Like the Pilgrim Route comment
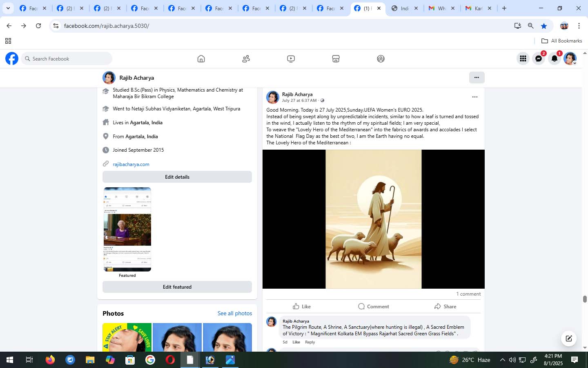This screenshot has height=368, width=588. point(296,342)
